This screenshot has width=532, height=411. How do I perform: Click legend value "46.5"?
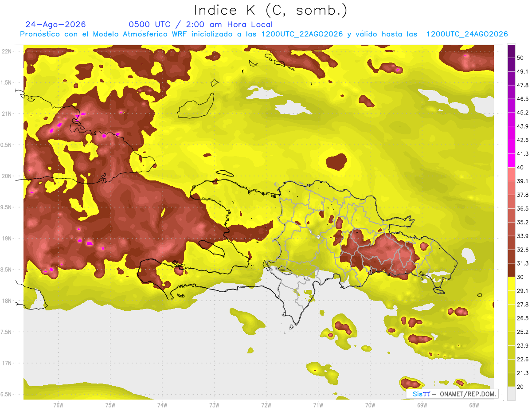(x=523, y=99)
